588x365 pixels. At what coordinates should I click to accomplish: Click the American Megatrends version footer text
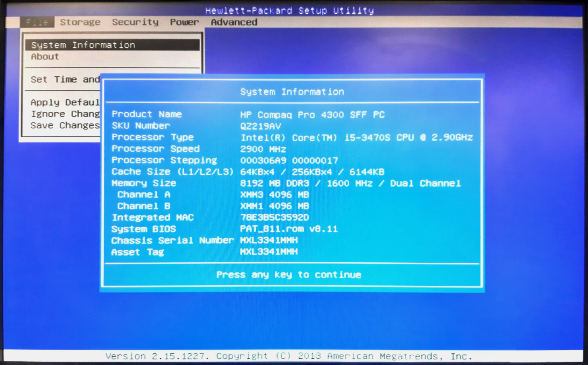point(289,356)
